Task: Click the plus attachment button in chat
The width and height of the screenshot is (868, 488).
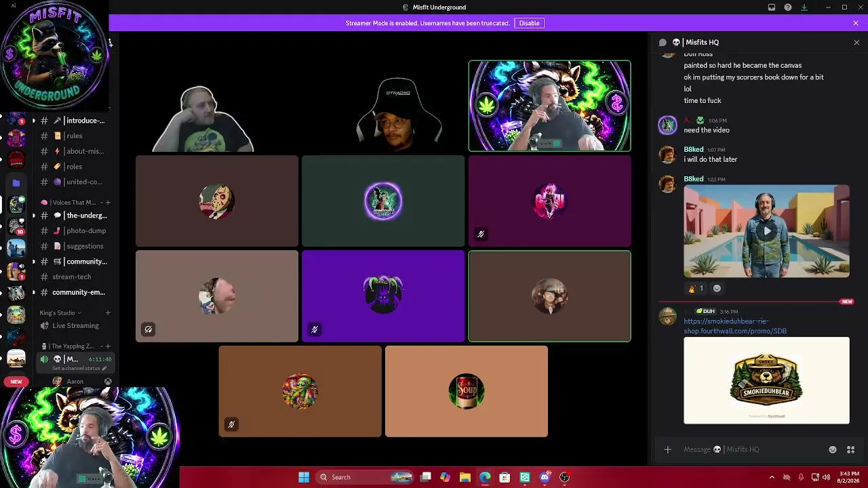Action: [667, 449]
